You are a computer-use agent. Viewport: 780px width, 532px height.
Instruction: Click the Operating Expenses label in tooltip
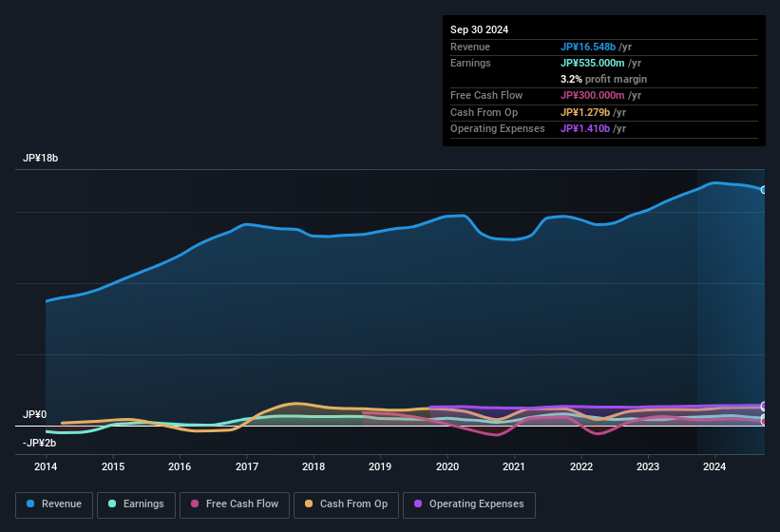pyautogui.click(x=498, y=129)
